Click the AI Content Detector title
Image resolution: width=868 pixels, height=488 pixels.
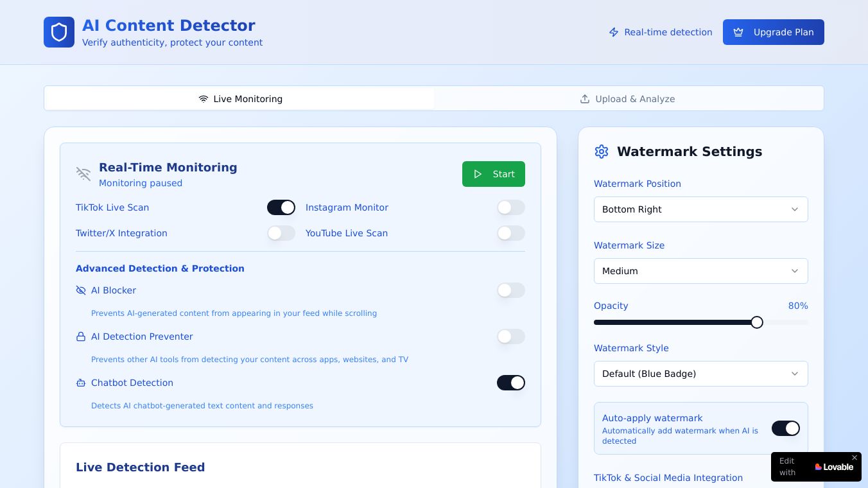pyautogui.click(x=169, y=26)
